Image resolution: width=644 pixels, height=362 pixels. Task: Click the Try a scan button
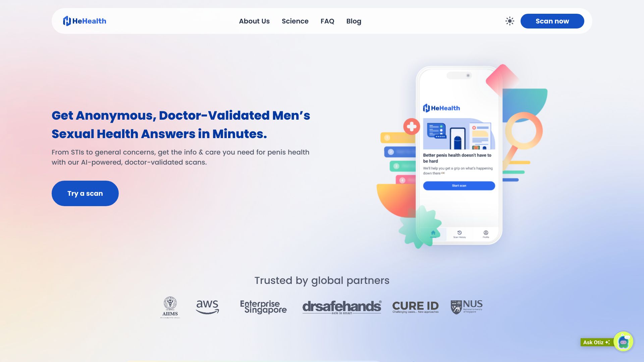point(85,193)
